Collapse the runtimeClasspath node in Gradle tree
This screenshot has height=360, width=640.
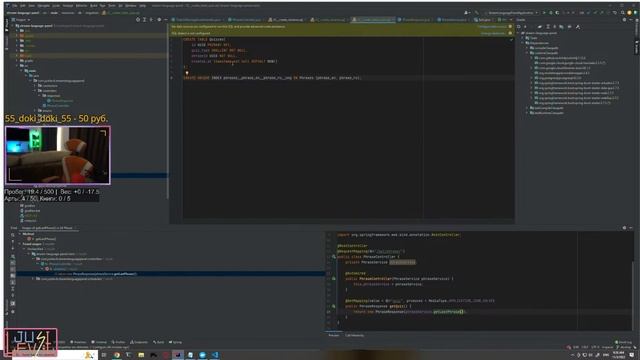pyautogui.click(x=527, y=53)
